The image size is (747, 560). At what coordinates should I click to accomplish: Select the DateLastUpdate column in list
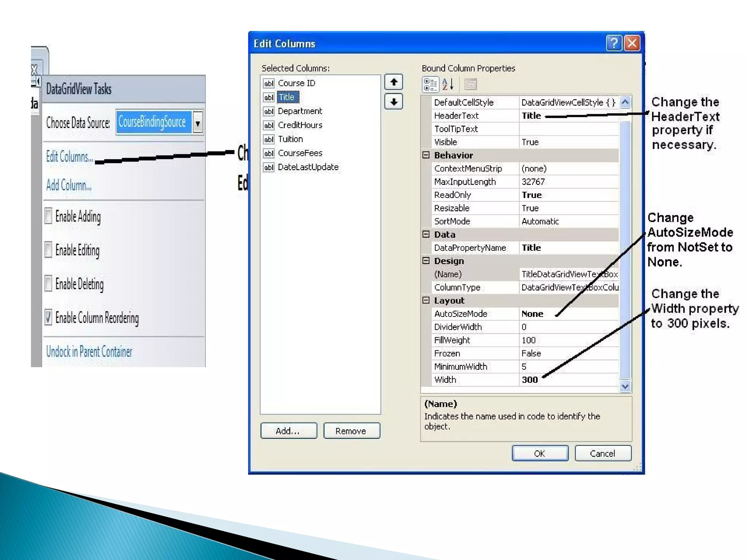(308, 167)
